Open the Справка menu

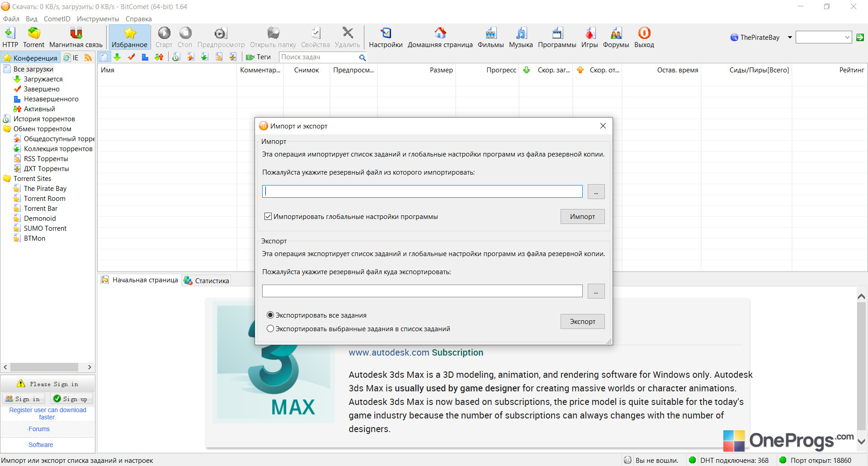139,19
